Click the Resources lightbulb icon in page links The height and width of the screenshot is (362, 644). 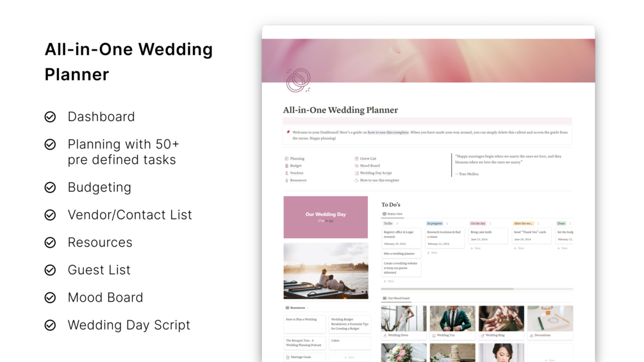pyautogui.click(x=286, y=180)
